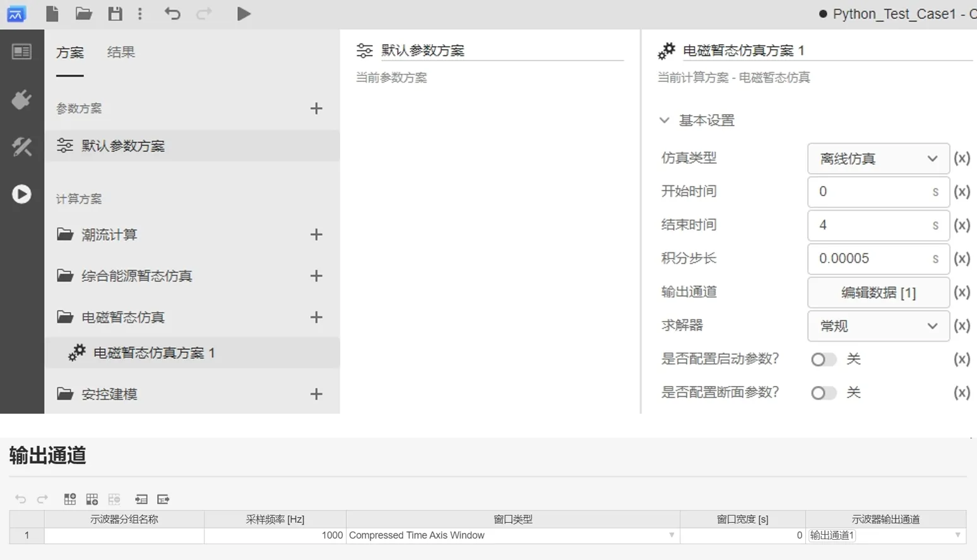Click the new file icon in top toolbar
Image resolution: width=977 pixels, height=560 pixels.
click(x=52, y=14)
